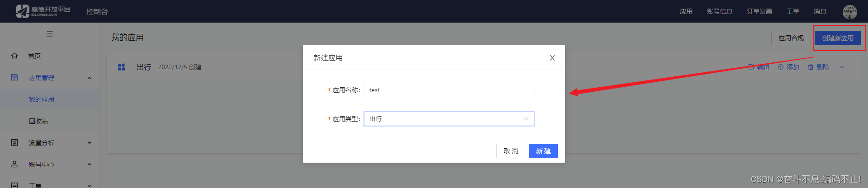Click the 创建新应用 button

click(x=837, y=38)
